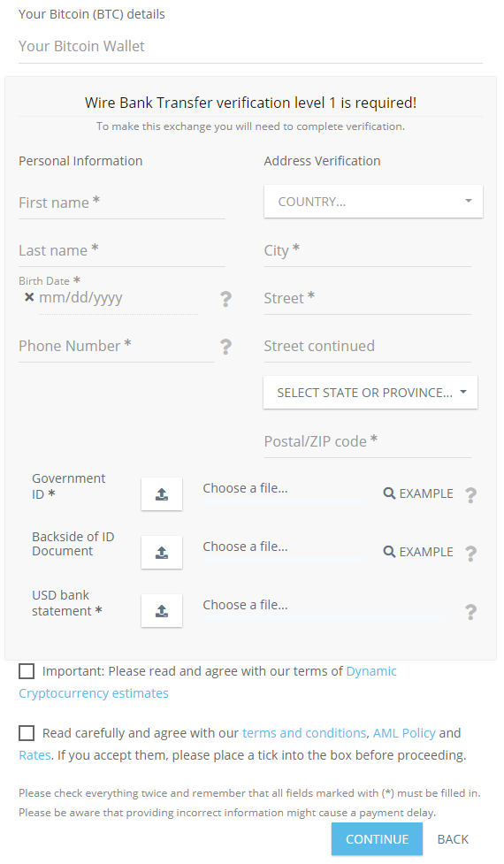
Task: Focus the First name input field
Action: 122,203
